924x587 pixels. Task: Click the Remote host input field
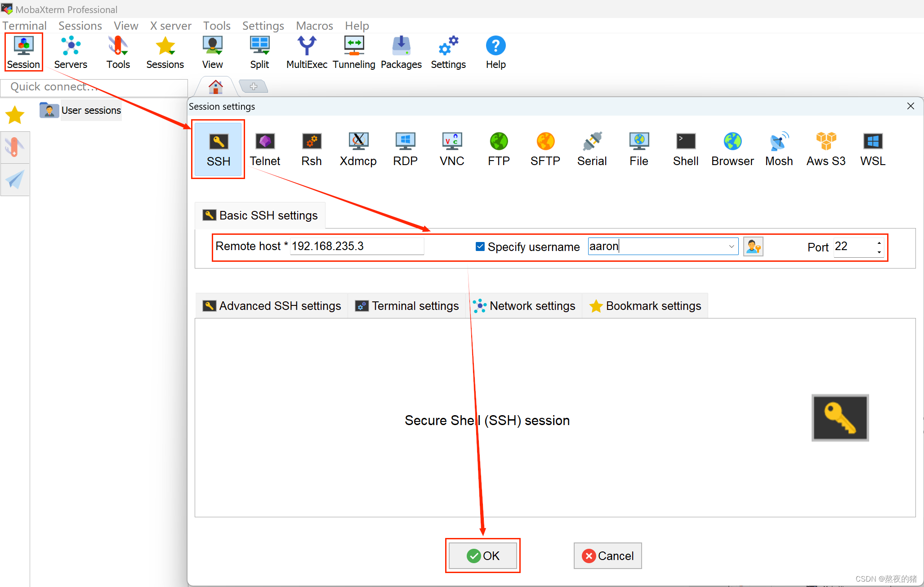point(357,246)
